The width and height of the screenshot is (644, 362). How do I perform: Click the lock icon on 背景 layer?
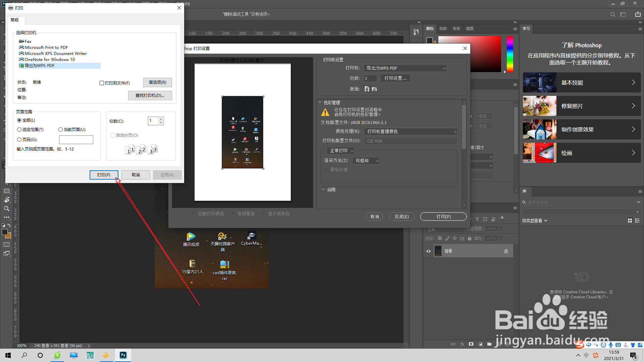point(506,251)
